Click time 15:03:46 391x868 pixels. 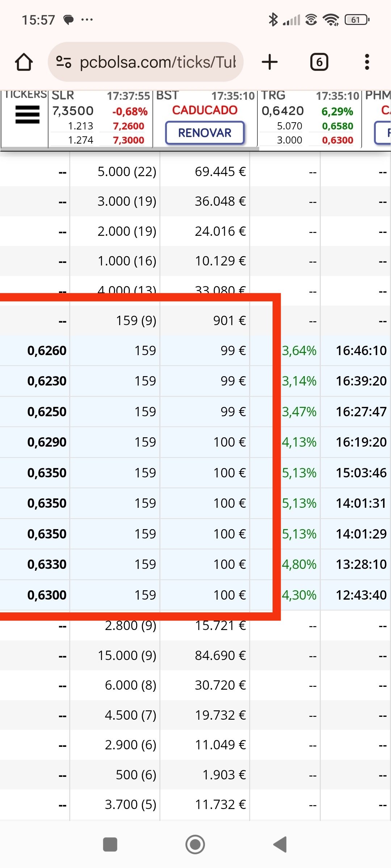(361, 473)
